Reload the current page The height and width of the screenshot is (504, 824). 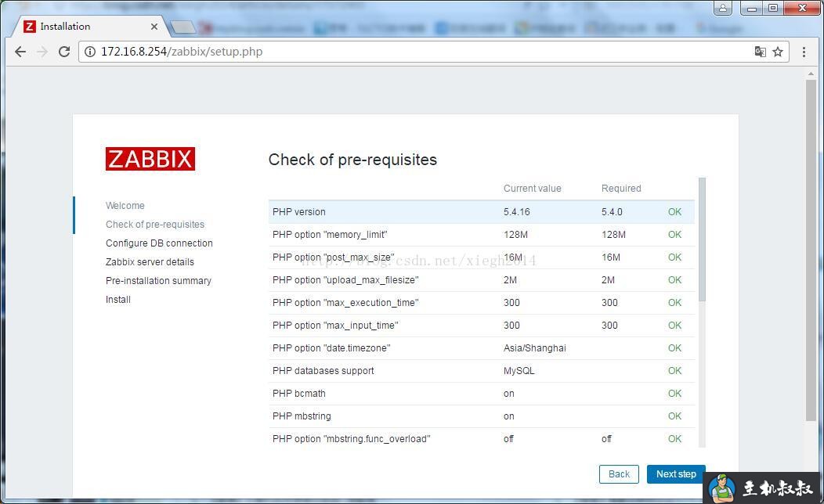point(64,52)
